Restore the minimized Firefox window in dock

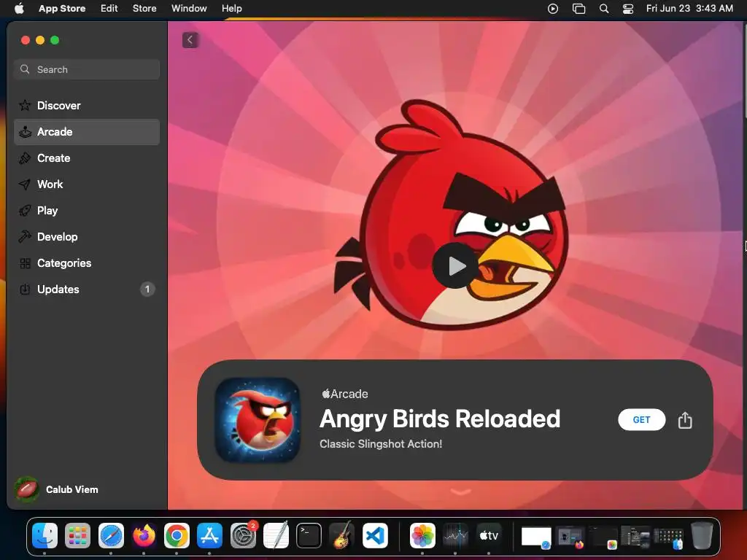(570, 537)
